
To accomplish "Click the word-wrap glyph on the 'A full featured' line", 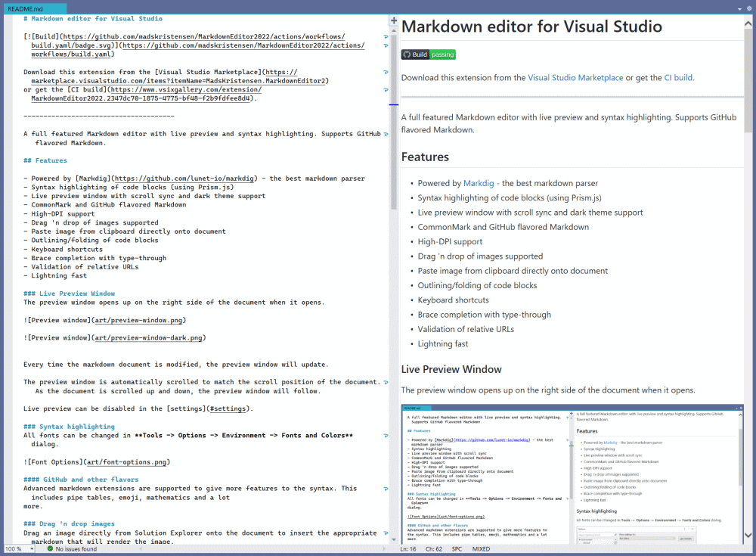I will coord(386,134).
